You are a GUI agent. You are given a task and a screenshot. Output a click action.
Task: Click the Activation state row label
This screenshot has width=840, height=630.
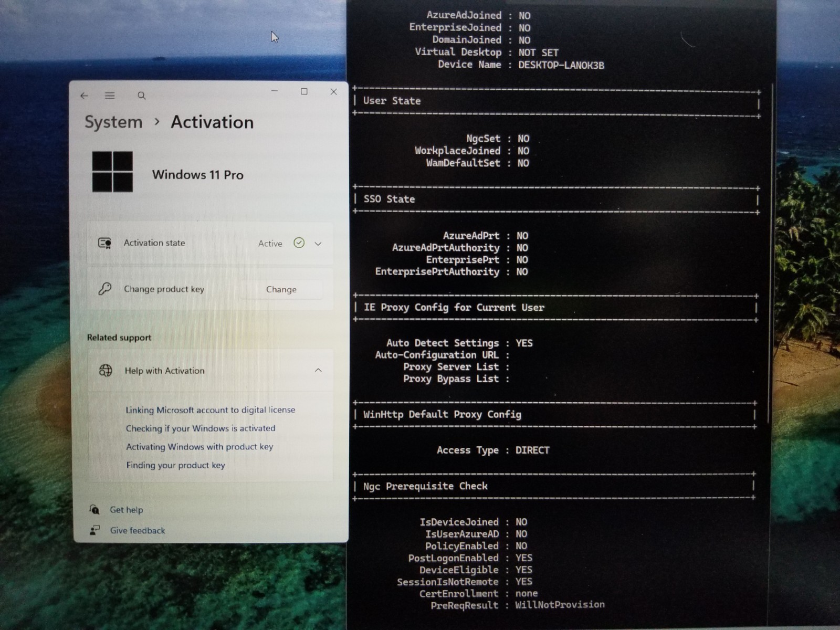(x=154, y=243)
